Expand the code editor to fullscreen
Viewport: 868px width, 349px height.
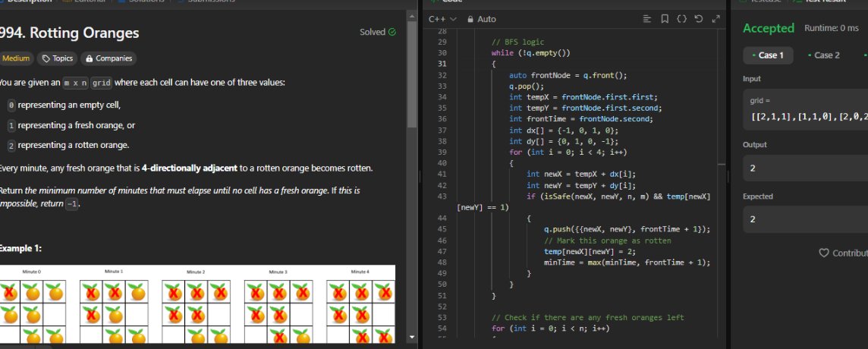tap(715, 19)
